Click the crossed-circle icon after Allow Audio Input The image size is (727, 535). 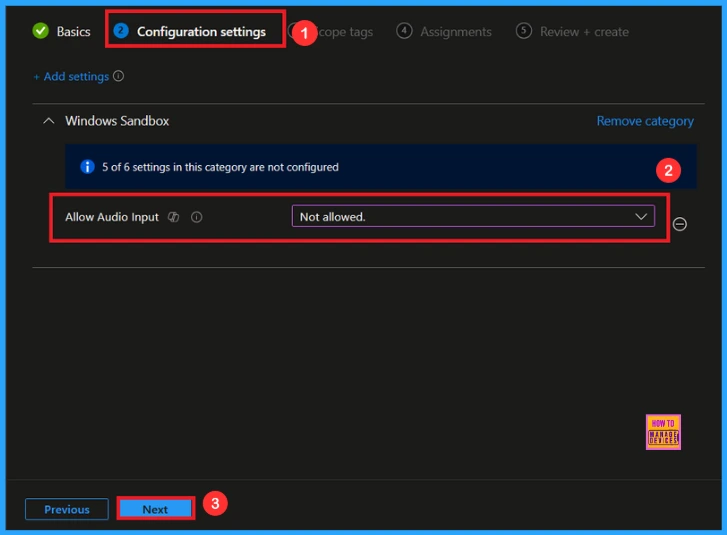pos(173,217)
